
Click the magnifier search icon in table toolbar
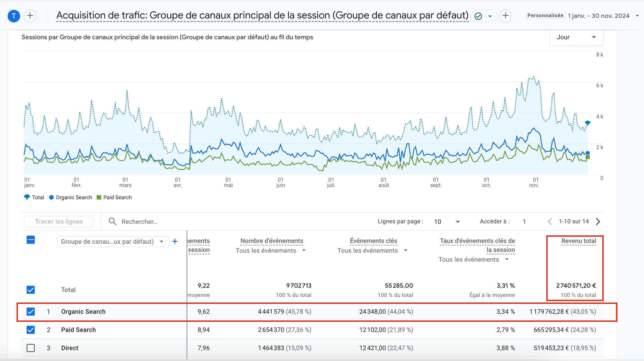tap(113, 222)
